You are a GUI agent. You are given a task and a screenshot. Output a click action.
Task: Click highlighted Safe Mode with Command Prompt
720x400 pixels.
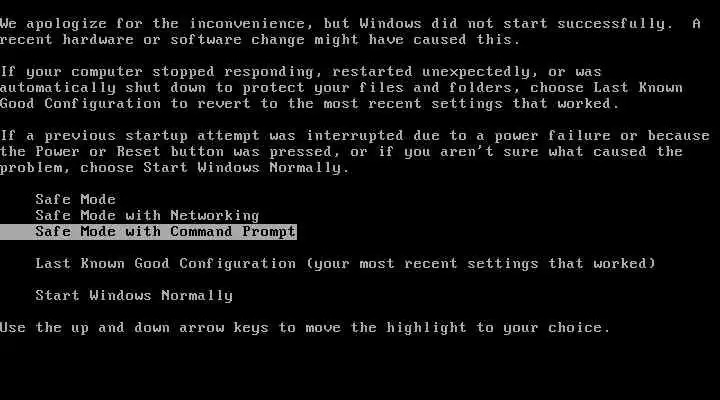148,231
